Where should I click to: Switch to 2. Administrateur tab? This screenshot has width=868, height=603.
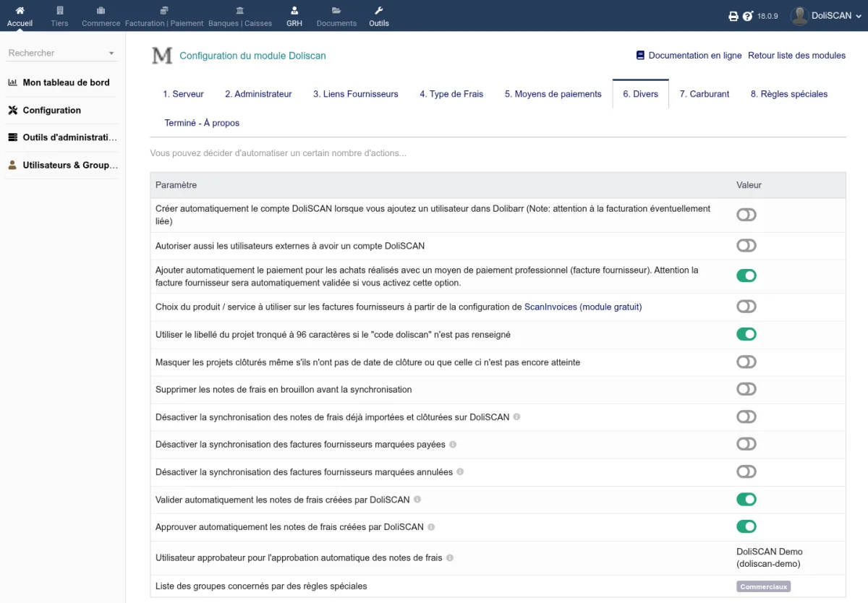tap(258, 94)
